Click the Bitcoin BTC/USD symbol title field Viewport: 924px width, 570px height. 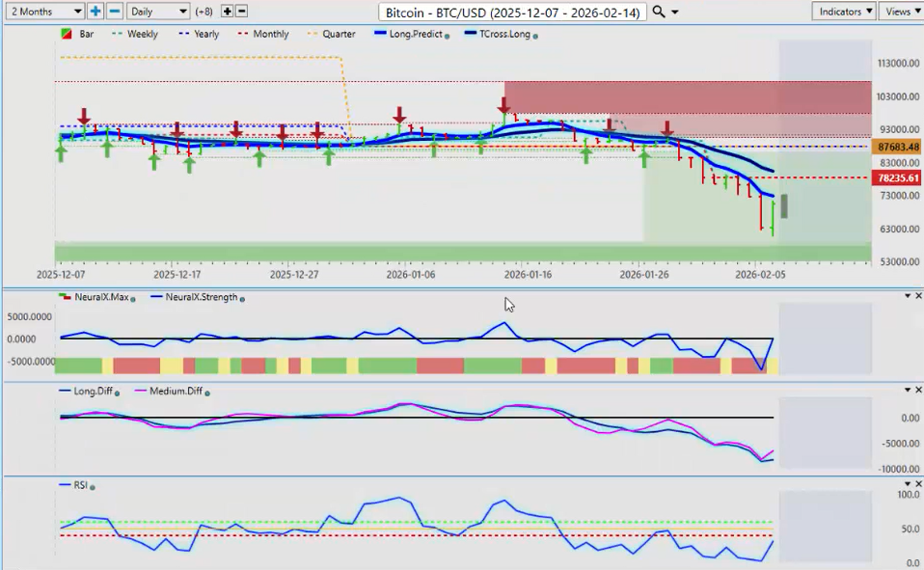tap(511, 12)
